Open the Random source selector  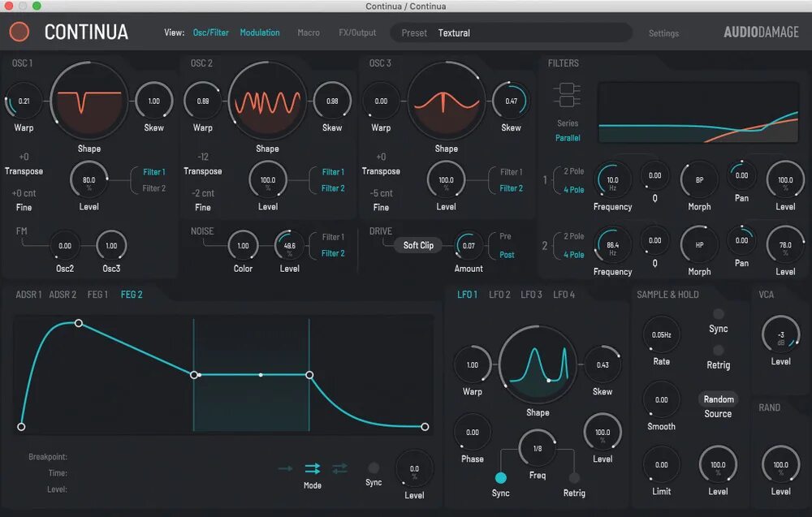(x=719, y=399)
